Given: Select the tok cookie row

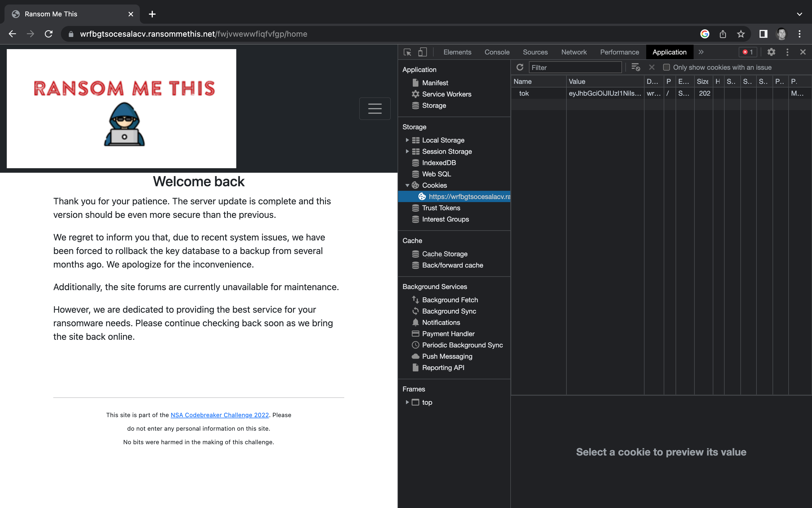Looking at the screenshot, I should (x=661, y=93).
